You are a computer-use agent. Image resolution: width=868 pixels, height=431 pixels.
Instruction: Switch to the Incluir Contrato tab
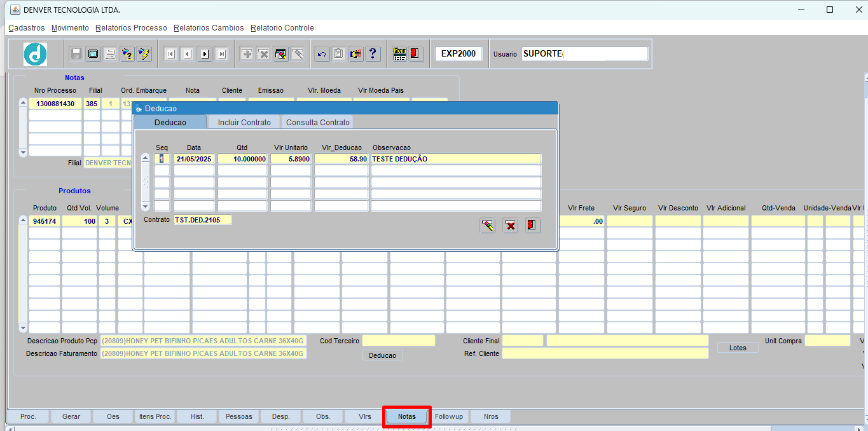[x=244, y=122]
